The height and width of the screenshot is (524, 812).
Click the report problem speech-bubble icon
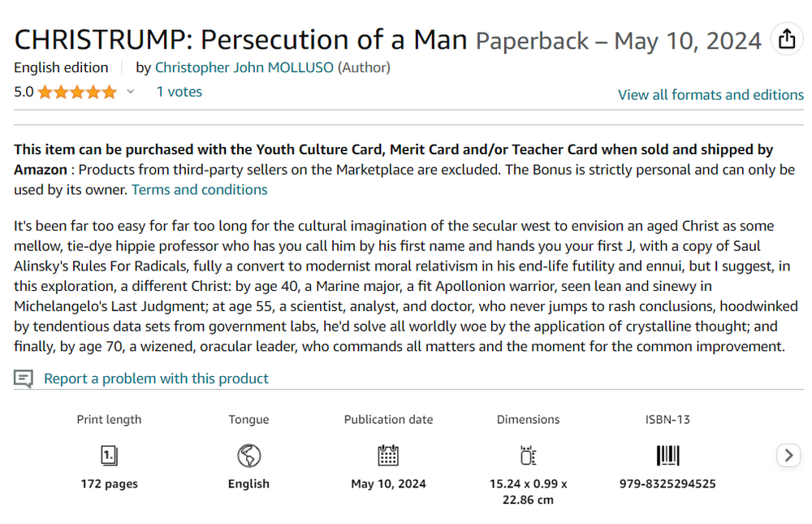click(24, 379)
